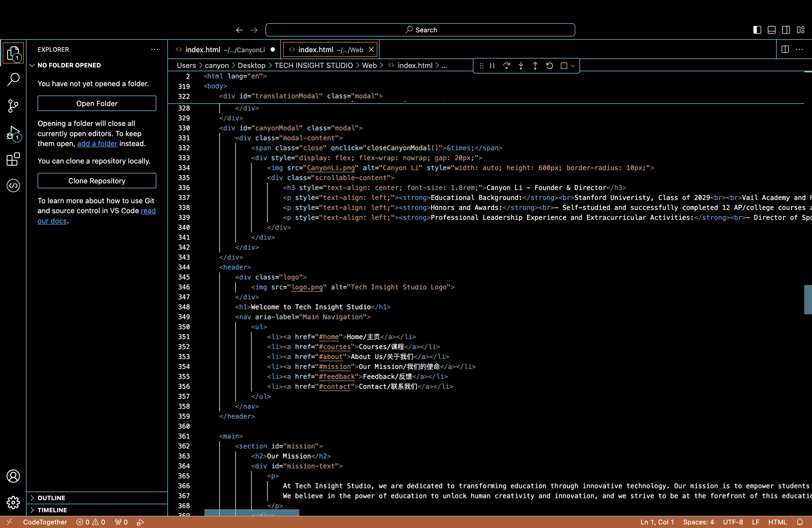Open CodeTogether in the status bar

45,522
